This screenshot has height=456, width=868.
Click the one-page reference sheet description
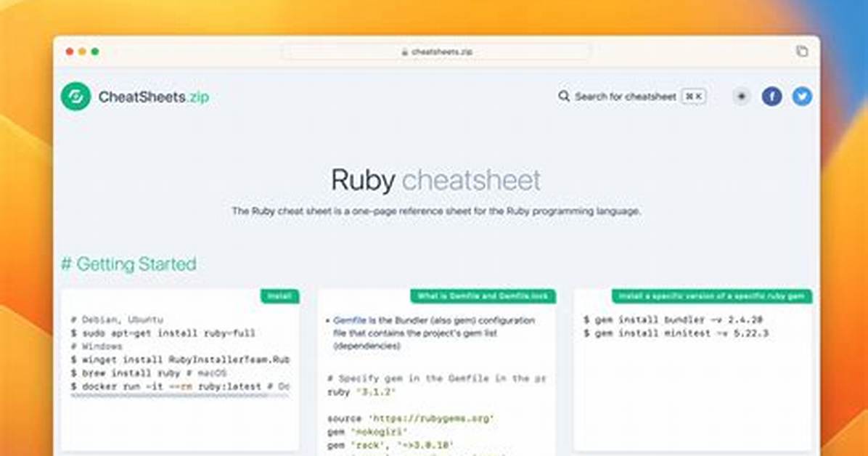[435, 211]
